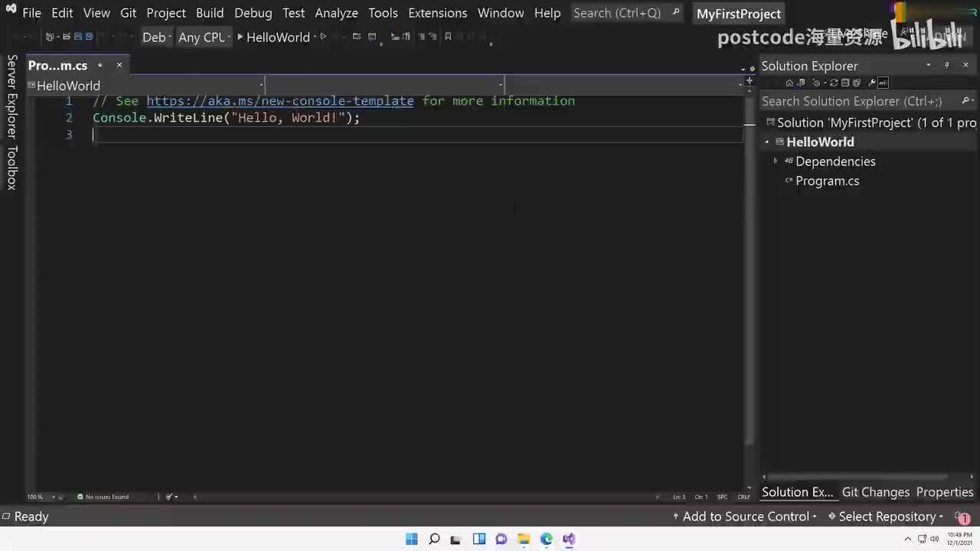Toggle Solution Explorer auto-hide pin
This screenshot has height=551, width=980.
coord(946,65)
